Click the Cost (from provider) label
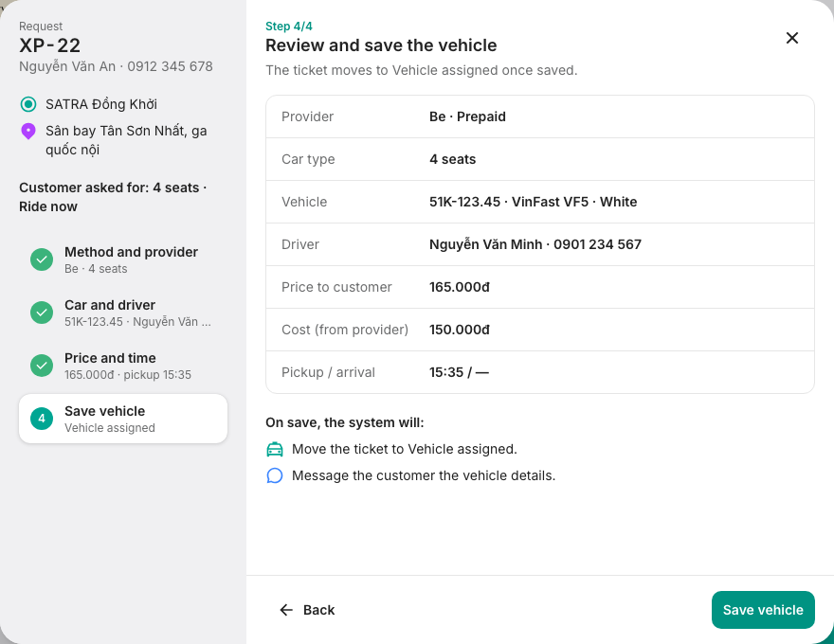This screenshot has width=834, height=644. 345,330
